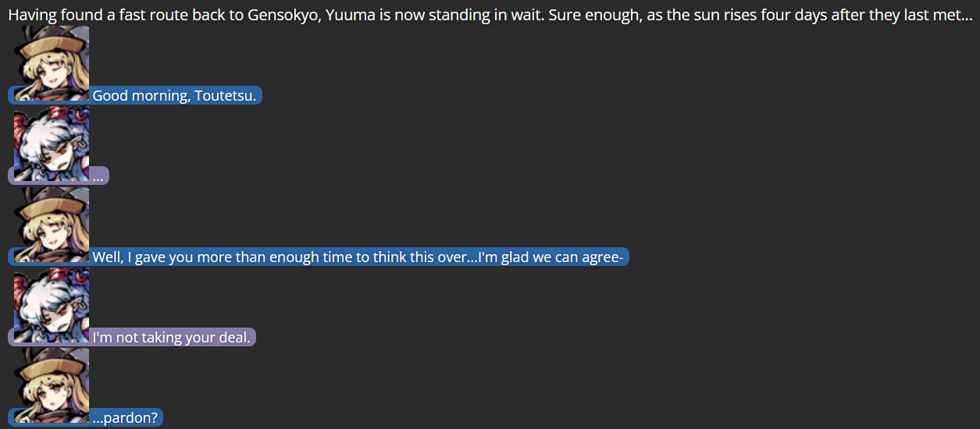
Task: Click the blue "...pardon?" dialogue bubble
Action: pos(125,418)
